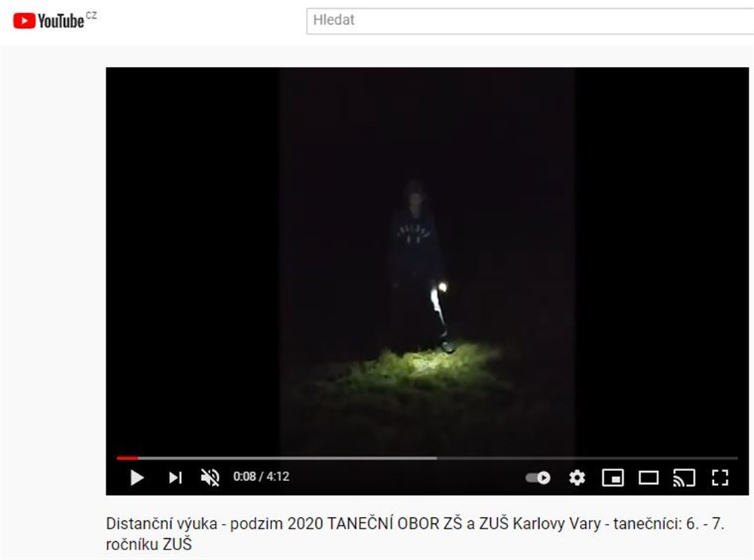Unmute the video with the speaker icon
This screenshot has height=560, width=754.
tap(210, 477)
